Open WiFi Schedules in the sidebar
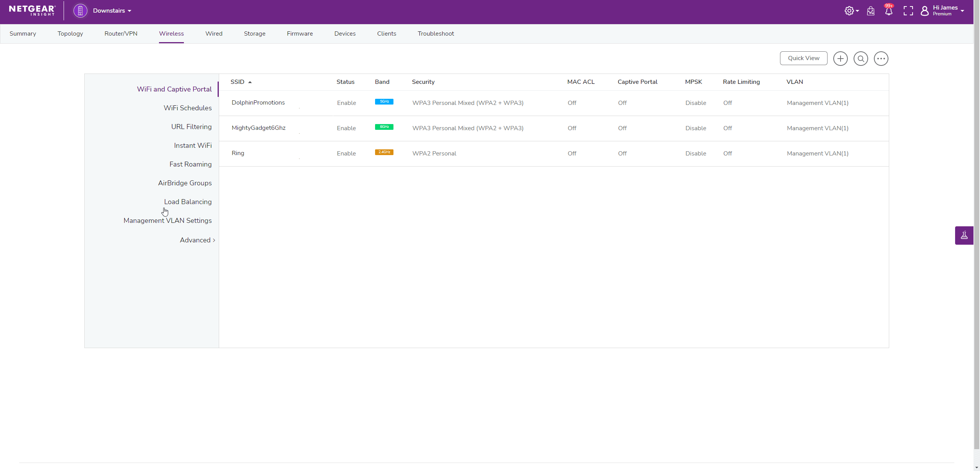 [187, 108]
